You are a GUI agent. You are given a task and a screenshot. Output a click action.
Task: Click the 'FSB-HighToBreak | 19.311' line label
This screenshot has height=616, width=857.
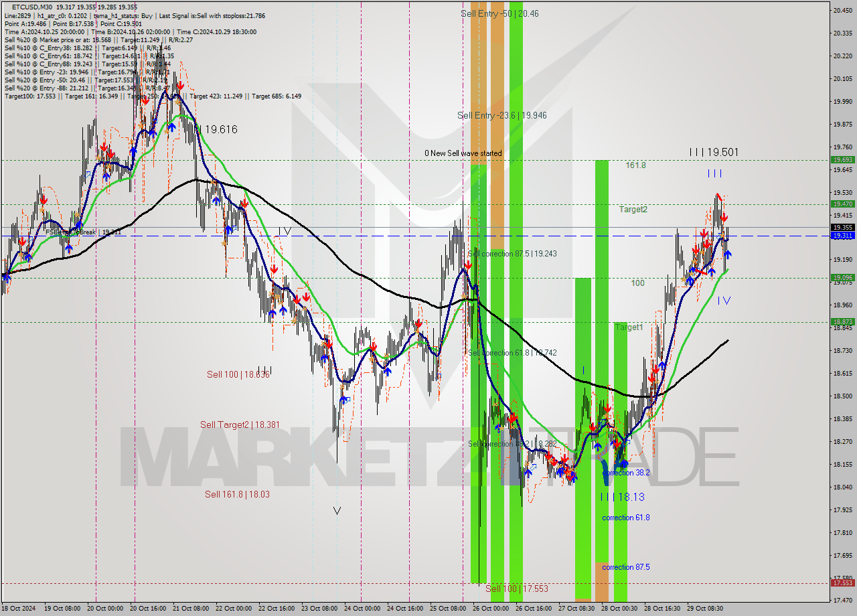point(83,232)
